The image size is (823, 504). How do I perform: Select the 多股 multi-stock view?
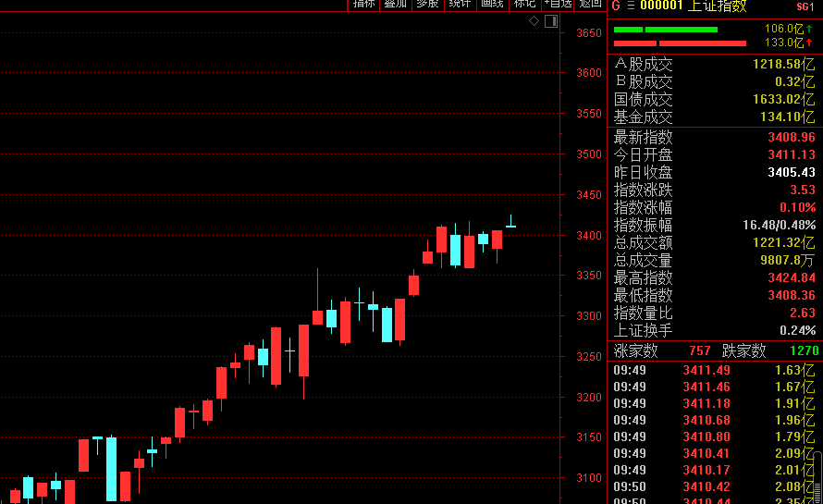click(427, 4)
